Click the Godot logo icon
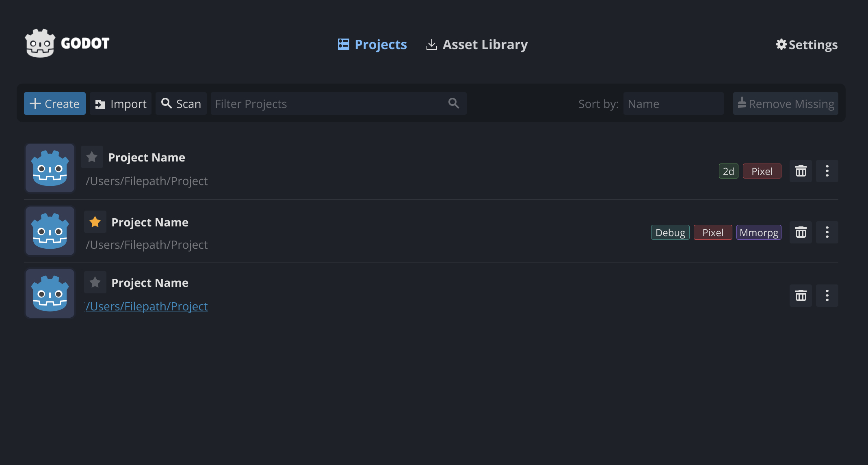 40,43
